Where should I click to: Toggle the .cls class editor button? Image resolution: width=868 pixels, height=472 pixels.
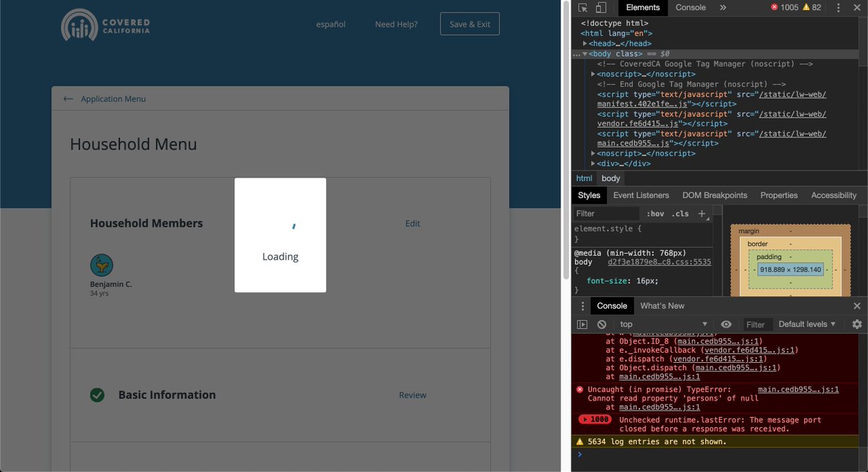(x=680, y=214)
